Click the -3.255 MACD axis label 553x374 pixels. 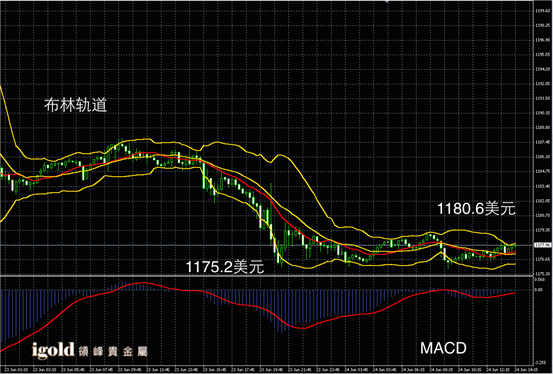(541, 362)
